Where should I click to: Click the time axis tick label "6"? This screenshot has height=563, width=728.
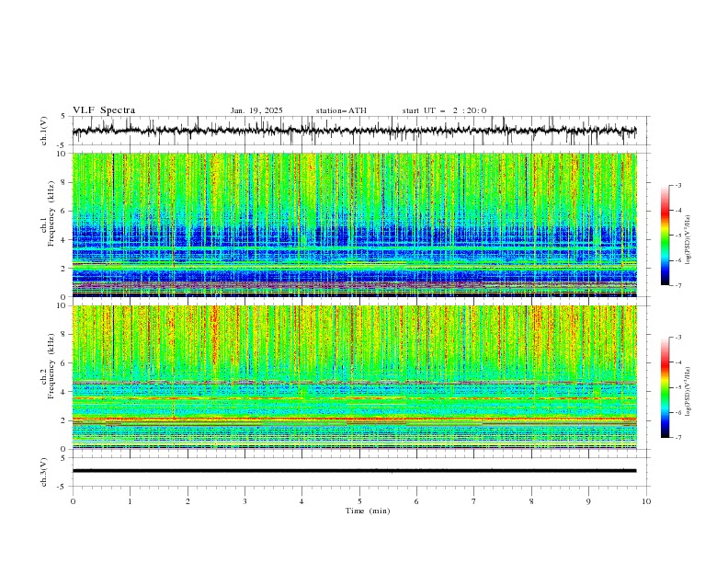[x=416, y=501]
